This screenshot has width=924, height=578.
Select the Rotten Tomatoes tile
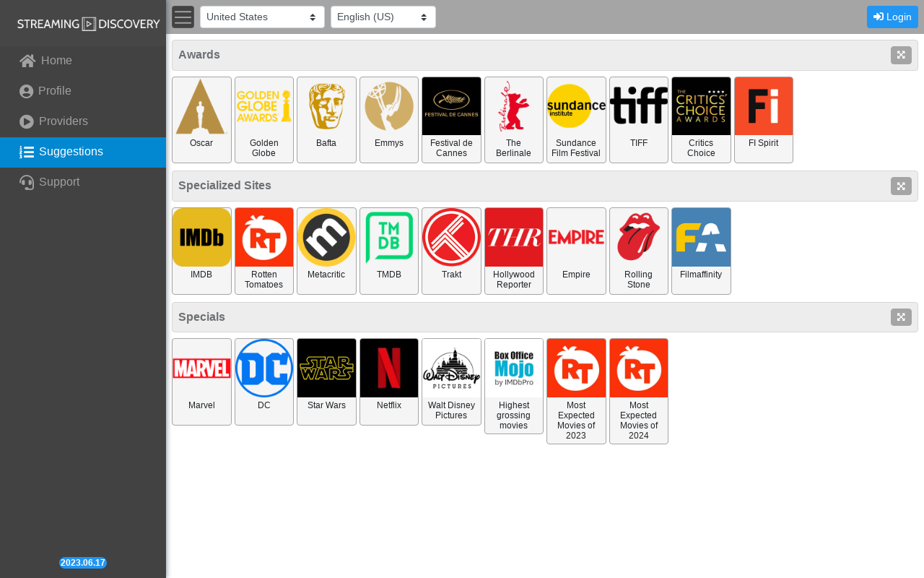[264, 251]
